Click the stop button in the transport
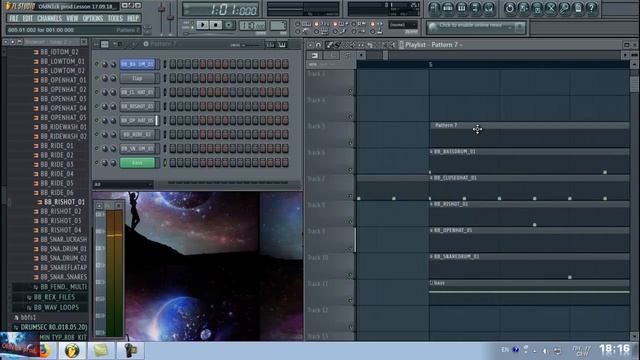640x360 pixels. 216,25
